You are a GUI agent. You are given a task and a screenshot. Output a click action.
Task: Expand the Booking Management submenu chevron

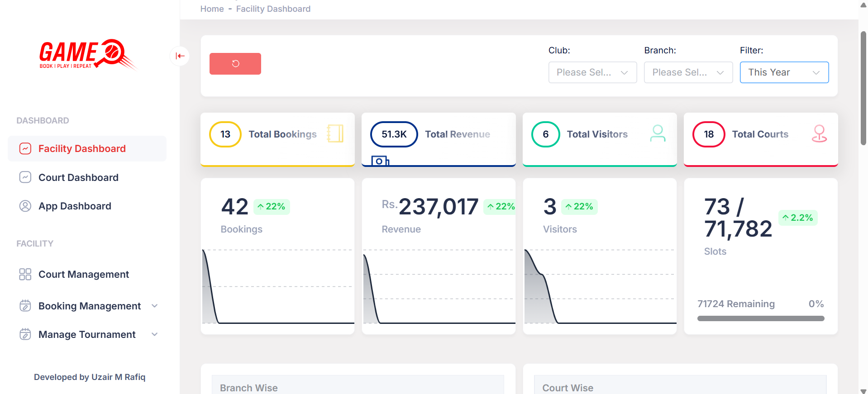click(155, 306)
